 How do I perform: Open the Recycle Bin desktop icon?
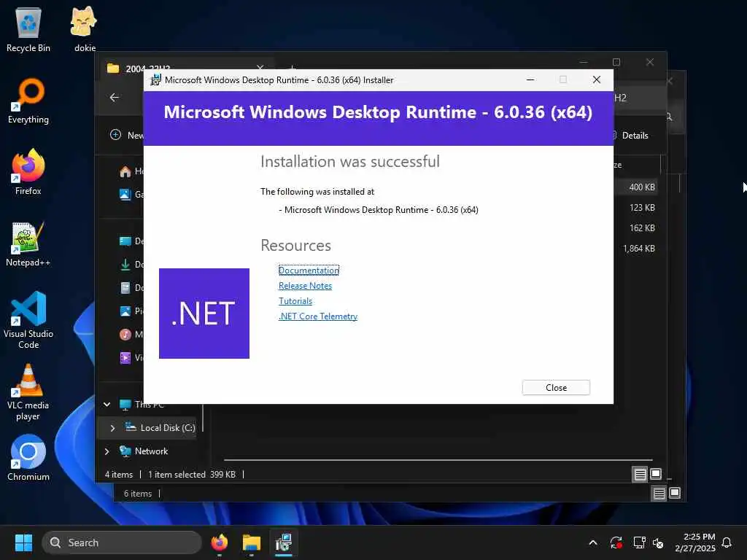(x=28, y=29)
